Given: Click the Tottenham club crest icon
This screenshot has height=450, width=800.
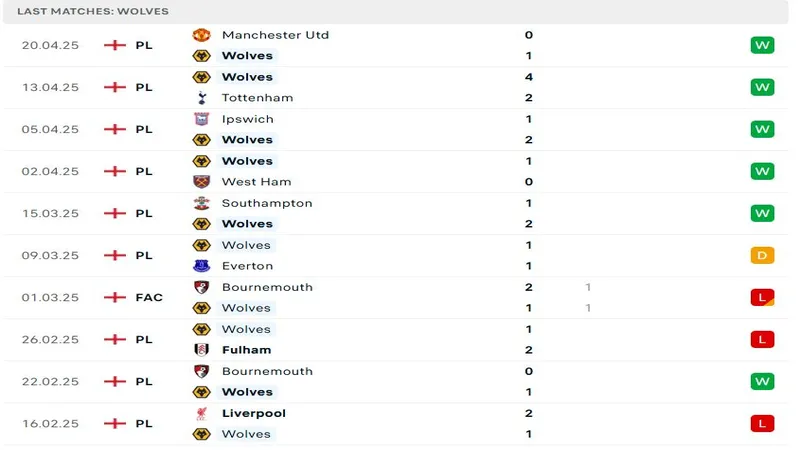Looking at the screenshot, I should coord(200,98).
